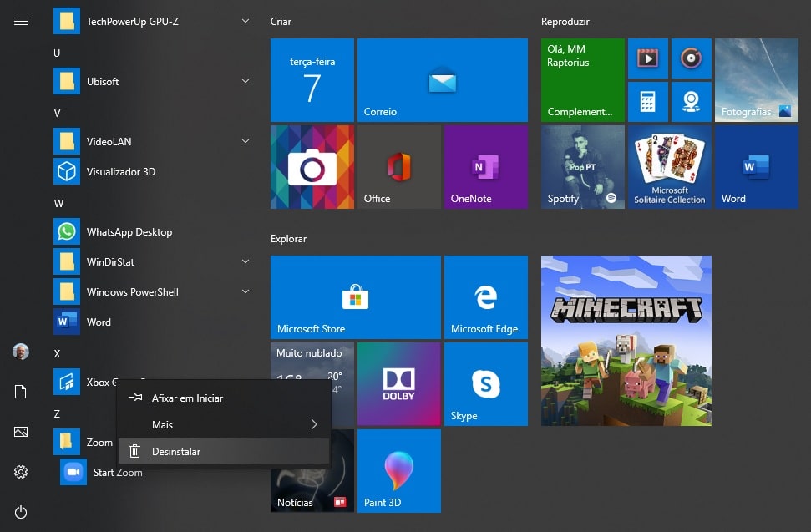Open the Zoom folder in app list
The height and width of the screenshot is (532, 811).
[x=85, y=442]
